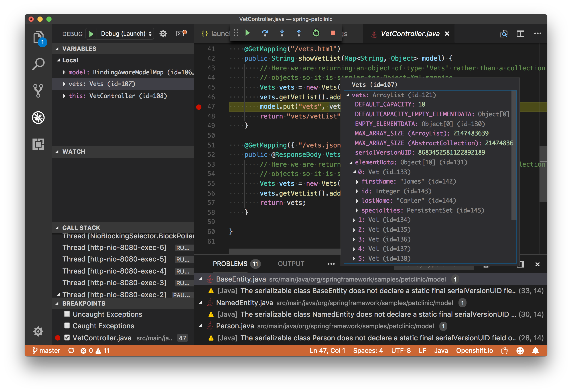This screenshot has height=392, width=572.
Task: Open the Debug (Launch) configuration dropdown
Action: 124,33
